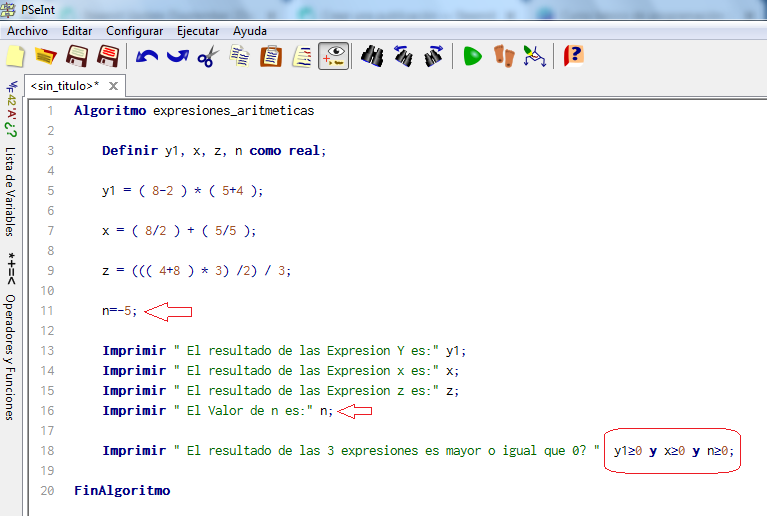Open the Configurar menu

click(x=135, y=31)
